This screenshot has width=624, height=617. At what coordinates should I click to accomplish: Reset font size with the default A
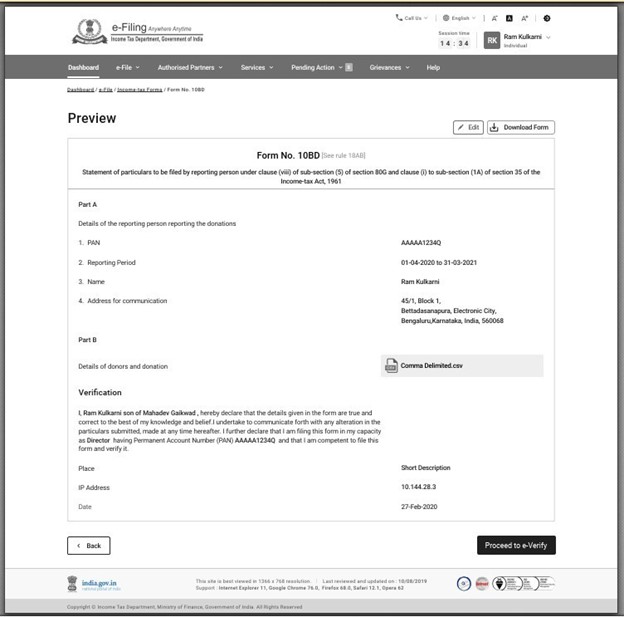pos(509,18)
